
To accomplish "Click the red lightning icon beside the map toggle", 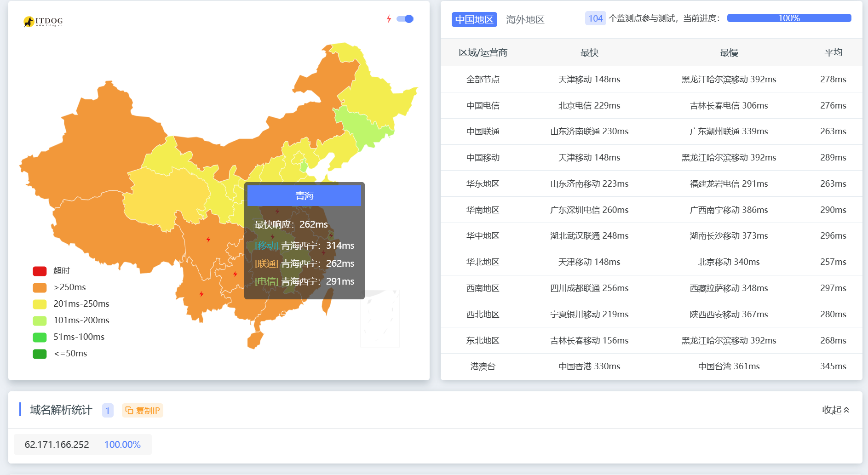I will click(x=390, y=19).
